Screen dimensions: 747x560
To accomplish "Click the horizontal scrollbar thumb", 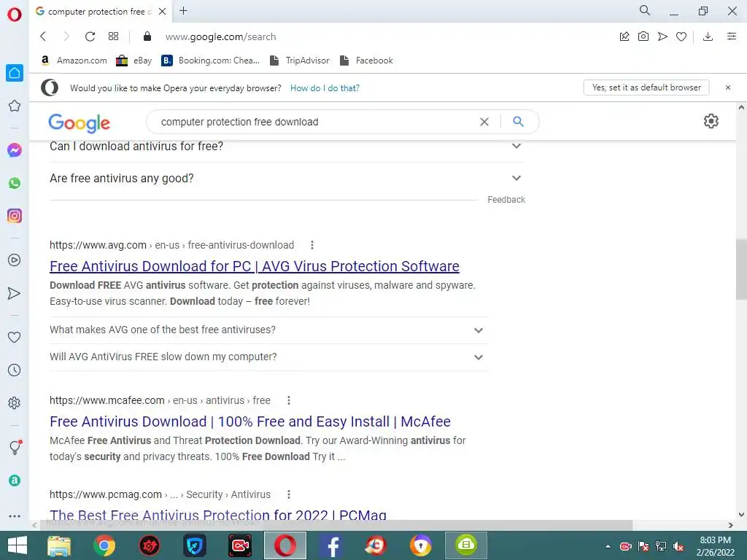I will [x=336, y=525].
